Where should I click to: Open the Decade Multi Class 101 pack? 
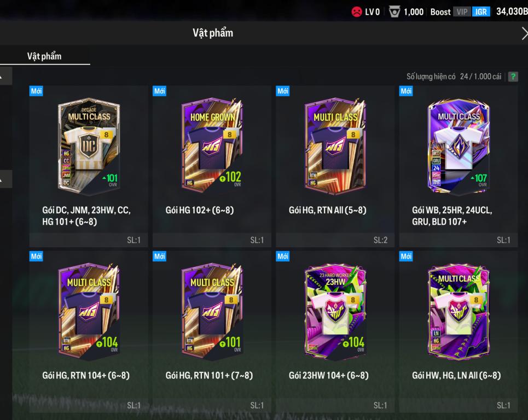click(89, 166)
